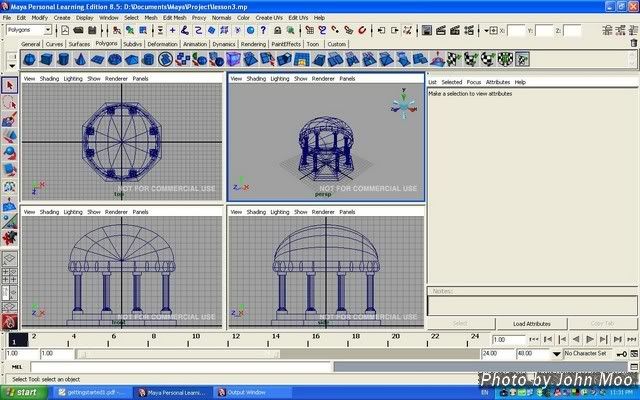
Task: Create a polygon cube from the shelf
Action: pos(48,60)
